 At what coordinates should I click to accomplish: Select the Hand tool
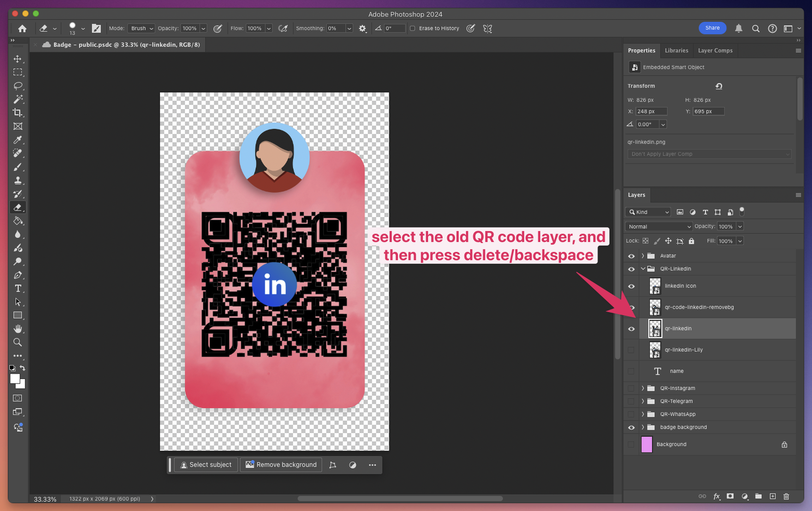tap(18, 329)
